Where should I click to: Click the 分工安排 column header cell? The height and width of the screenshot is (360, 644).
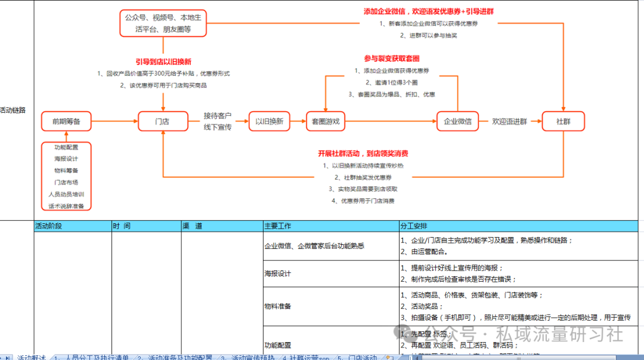pos(519,226)
